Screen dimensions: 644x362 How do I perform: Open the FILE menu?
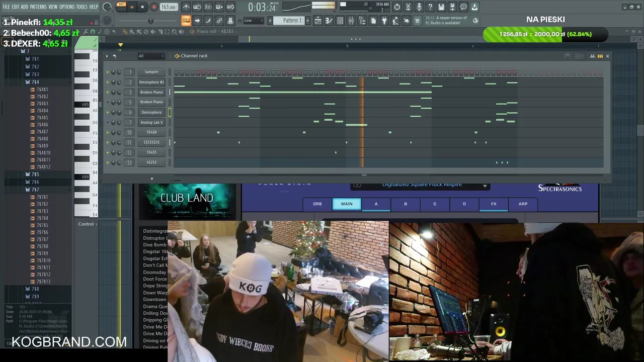[6, 7]
